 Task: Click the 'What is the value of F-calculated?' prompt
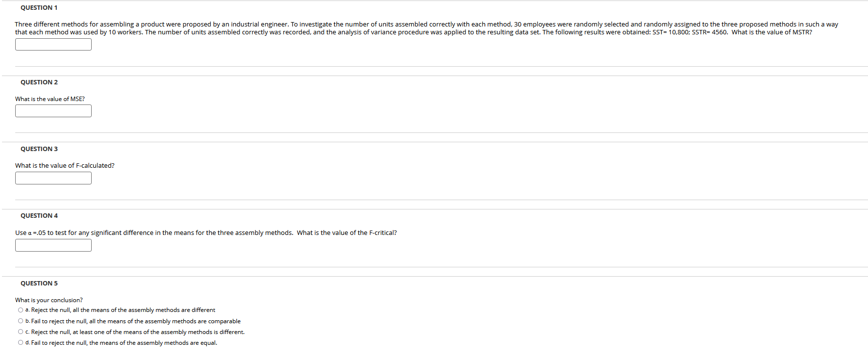tap(65, 166)
